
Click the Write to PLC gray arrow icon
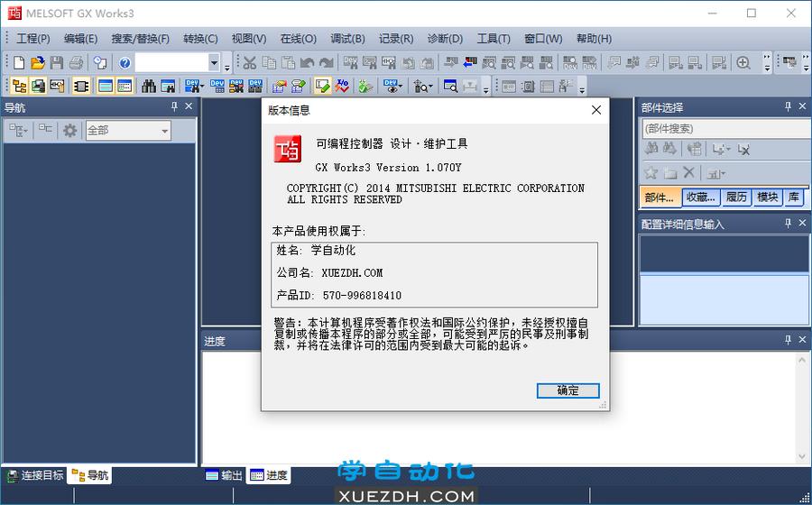point(450,62)
